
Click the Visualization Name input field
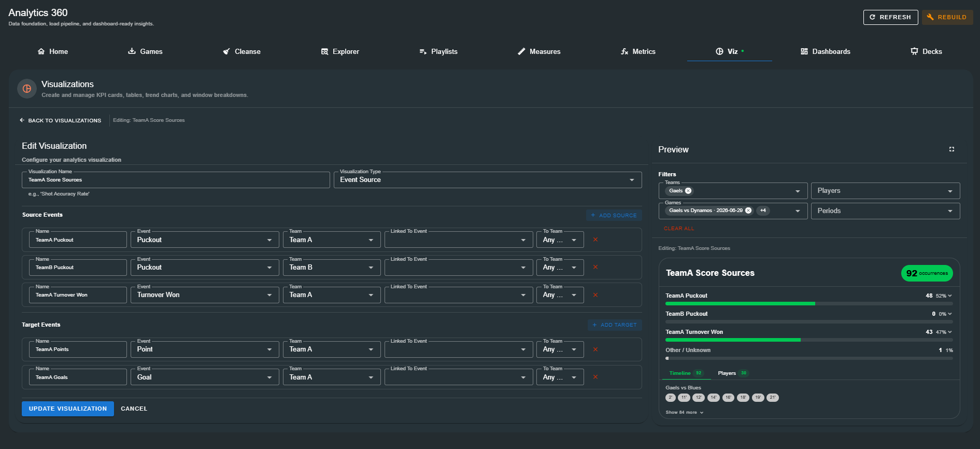pyautogui.click(x=176, y=180)
